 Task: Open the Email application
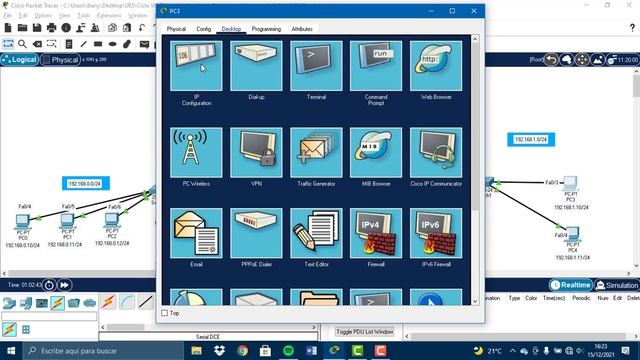196,233
